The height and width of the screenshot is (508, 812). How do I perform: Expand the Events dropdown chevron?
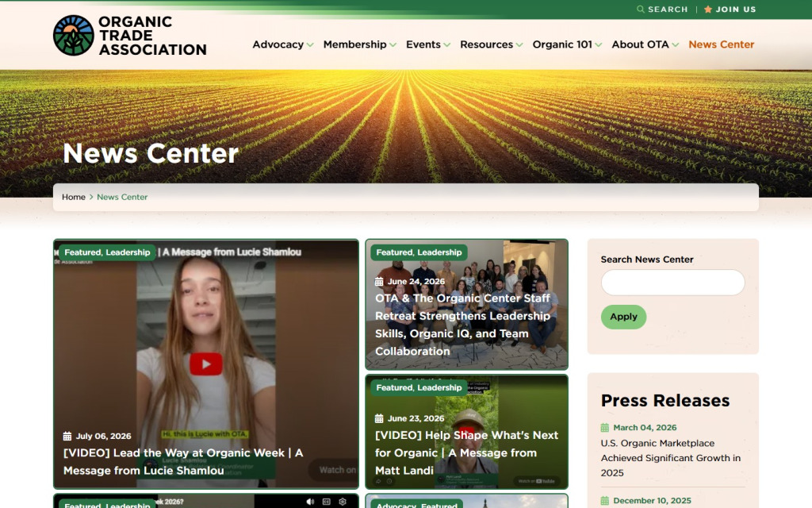447,45
